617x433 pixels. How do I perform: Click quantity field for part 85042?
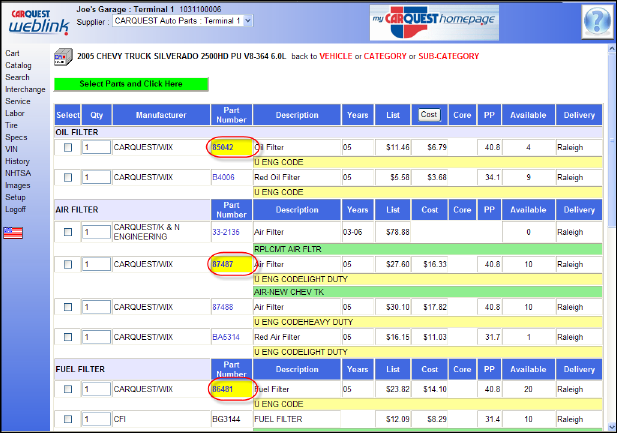[96, 147]
